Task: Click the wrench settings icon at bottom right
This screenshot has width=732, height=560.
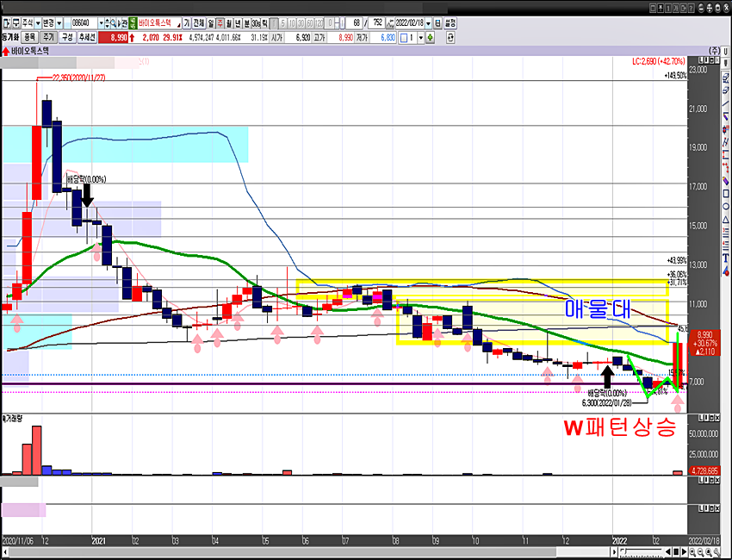Action: click(x=716, y=552)
